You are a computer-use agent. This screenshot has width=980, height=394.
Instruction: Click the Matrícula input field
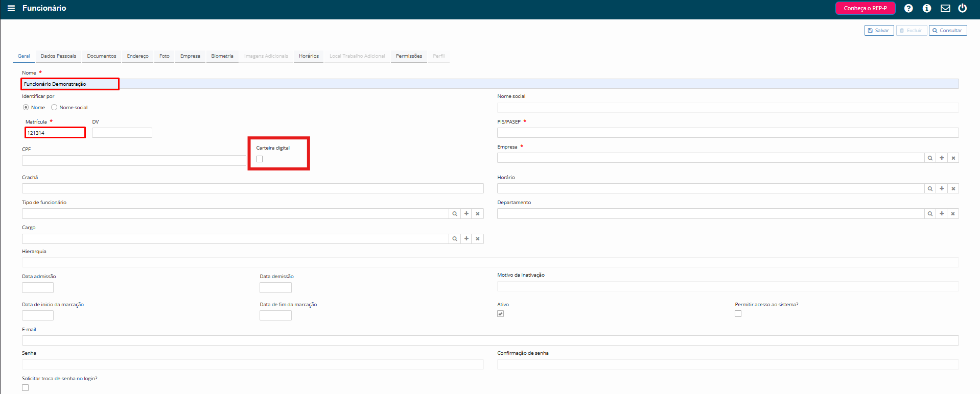(x=55, y=133)
